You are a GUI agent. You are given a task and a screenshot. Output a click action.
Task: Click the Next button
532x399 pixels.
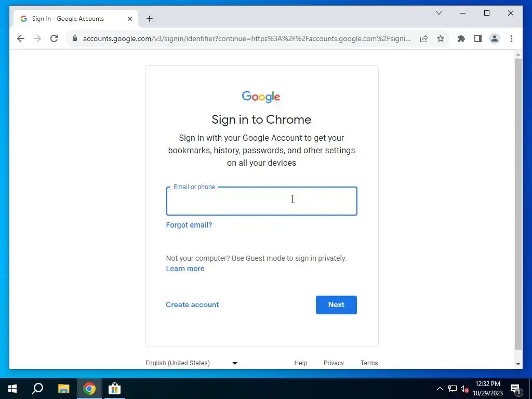(336, 304)
